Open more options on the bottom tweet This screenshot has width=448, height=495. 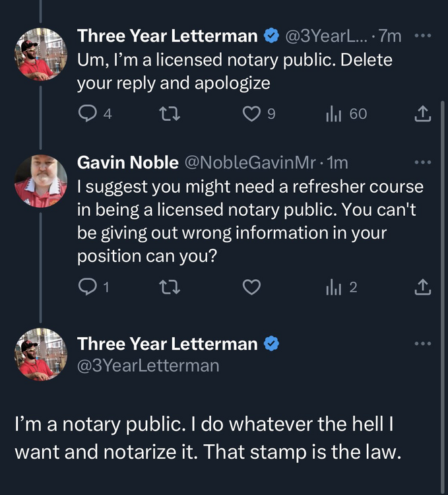click(422, 344)
